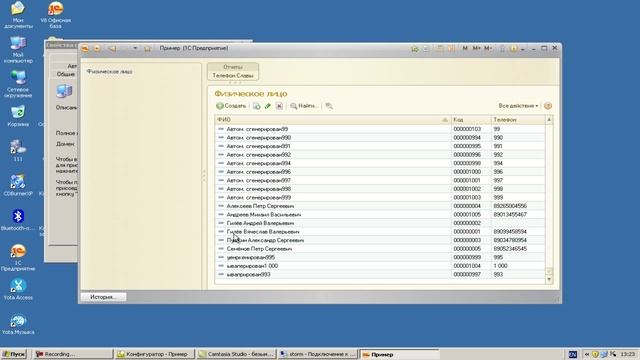Image resolution: width=640 pixels, height=360 pixels.
Task: Open Bluetooth desktop icon
Action: (x=18, y=220)
